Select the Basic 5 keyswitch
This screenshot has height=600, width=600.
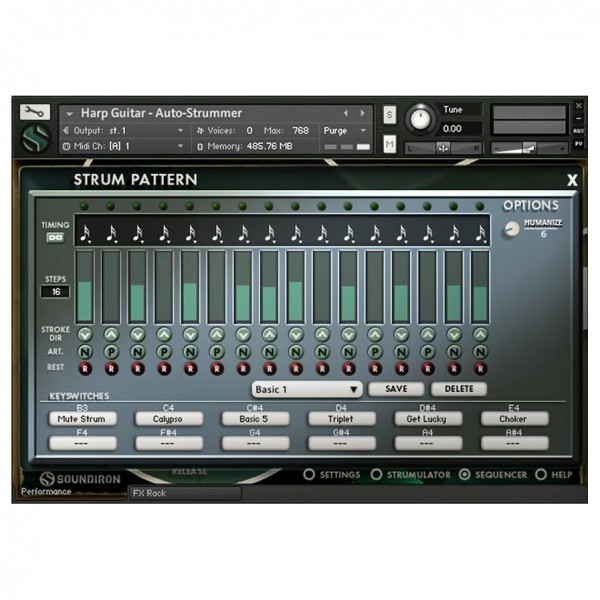coord(255,419)
